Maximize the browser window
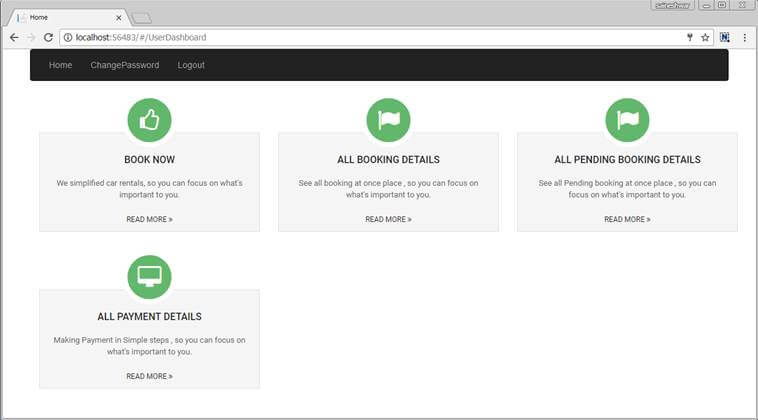Image resolution: width=758 pixels, height=420 pixels. 722,5
